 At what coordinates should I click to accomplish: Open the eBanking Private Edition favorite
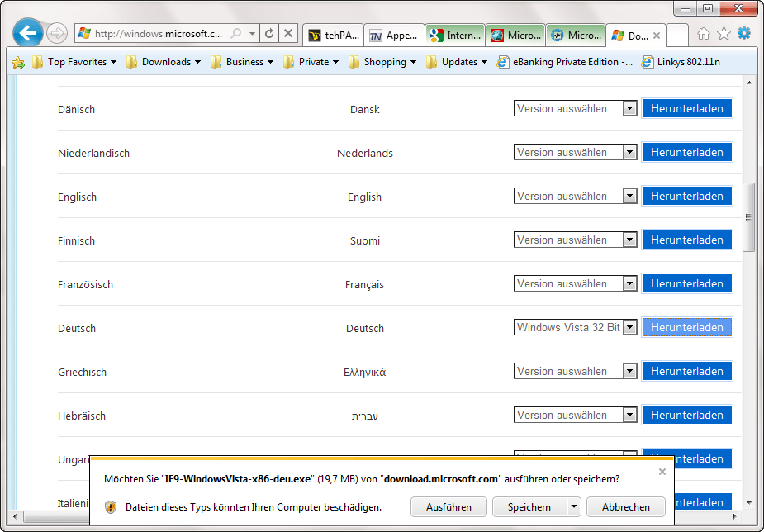tap(564, 62)
